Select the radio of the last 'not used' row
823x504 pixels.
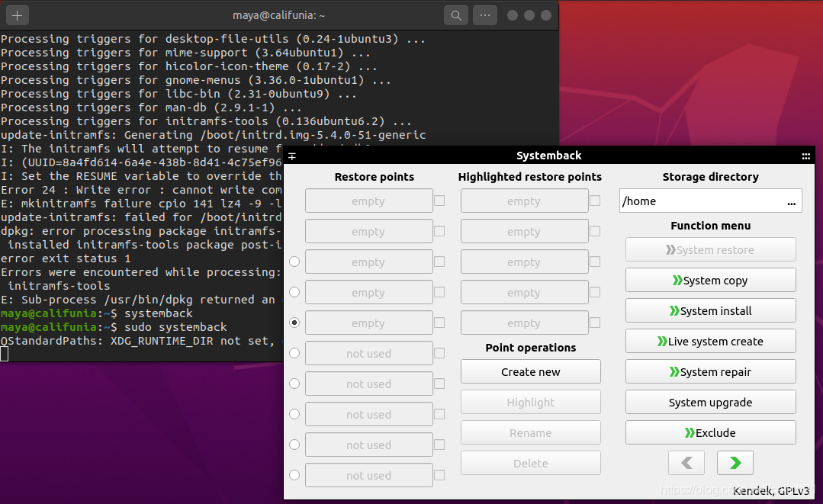coord(294,474)
